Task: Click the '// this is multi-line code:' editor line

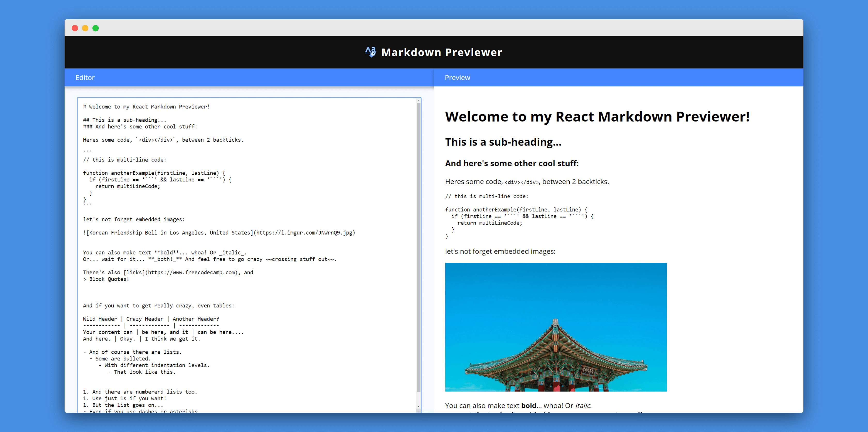Action: click(x=125, y=159)
